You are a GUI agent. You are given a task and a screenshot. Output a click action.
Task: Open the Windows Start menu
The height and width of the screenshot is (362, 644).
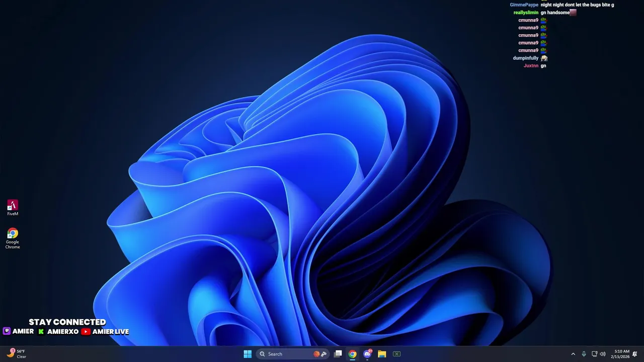point(248,354)
